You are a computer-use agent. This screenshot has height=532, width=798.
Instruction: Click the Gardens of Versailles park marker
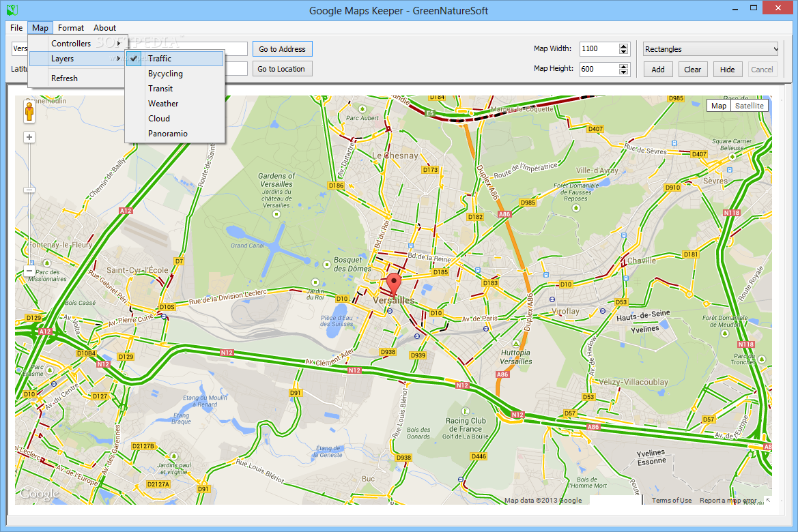point(276,215)
